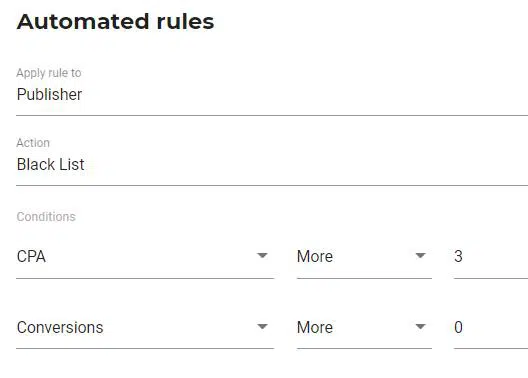Image resolution: width=528 pixels, height=378 pixels.
Task: Click the Conditions section label
Action: pyautogui.click(x=46, y=217)
